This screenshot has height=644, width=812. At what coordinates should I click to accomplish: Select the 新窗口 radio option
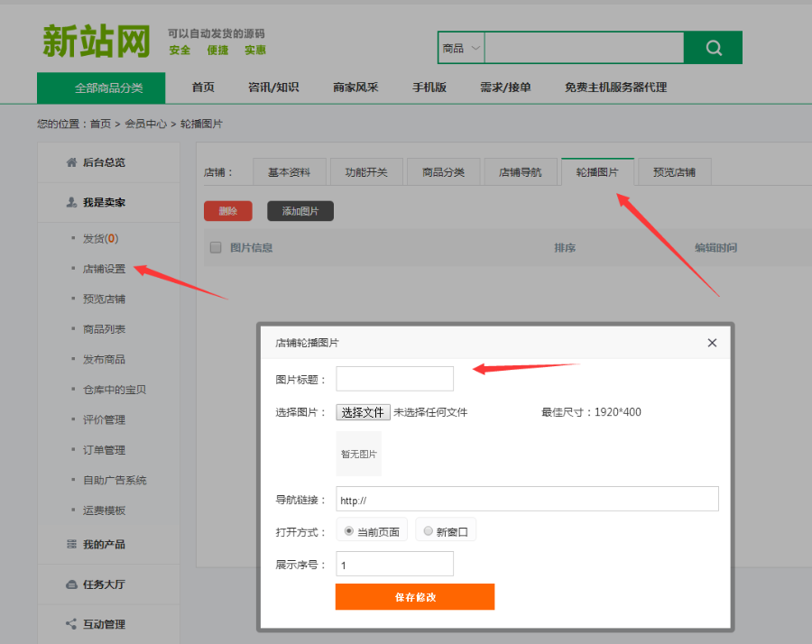(429, 531)
